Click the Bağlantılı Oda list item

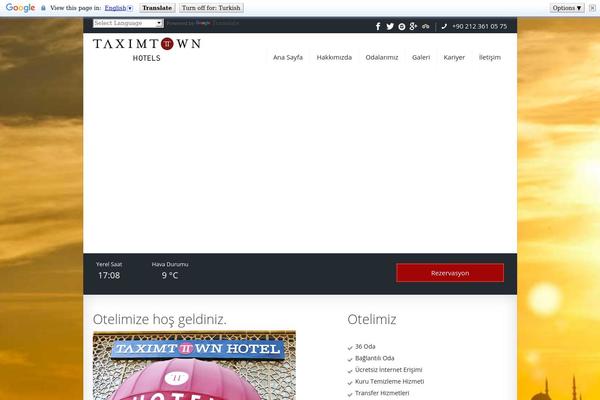click(x=375, y=358)
